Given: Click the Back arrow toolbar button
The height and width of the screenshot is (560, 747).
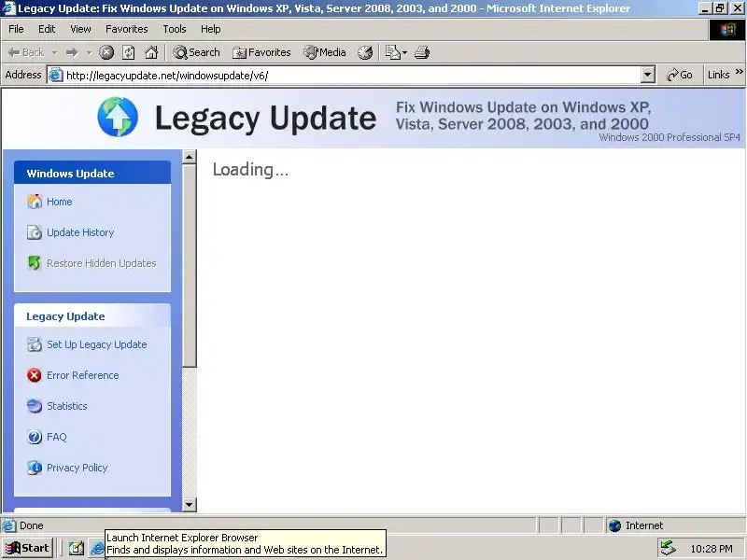Looking at the screenshot, I should [x=26, y=52].
